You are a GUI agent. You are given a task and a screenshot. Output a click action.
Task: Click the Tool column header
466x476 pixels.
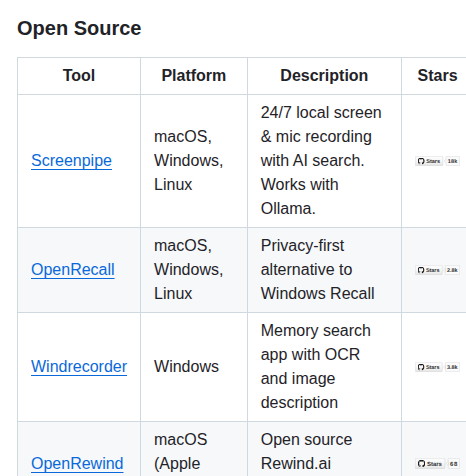79,76
